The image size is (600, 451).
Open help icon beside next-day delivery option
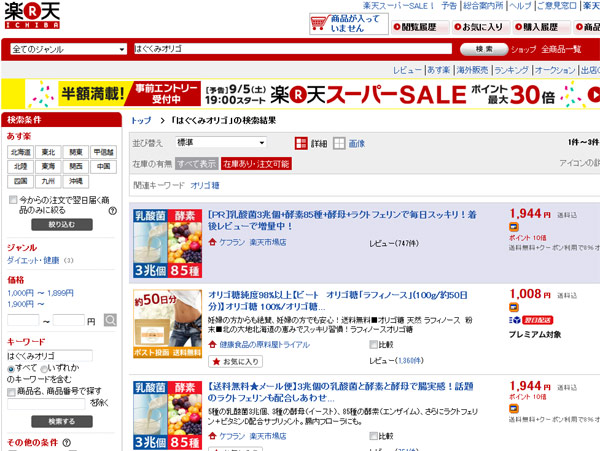112,211
